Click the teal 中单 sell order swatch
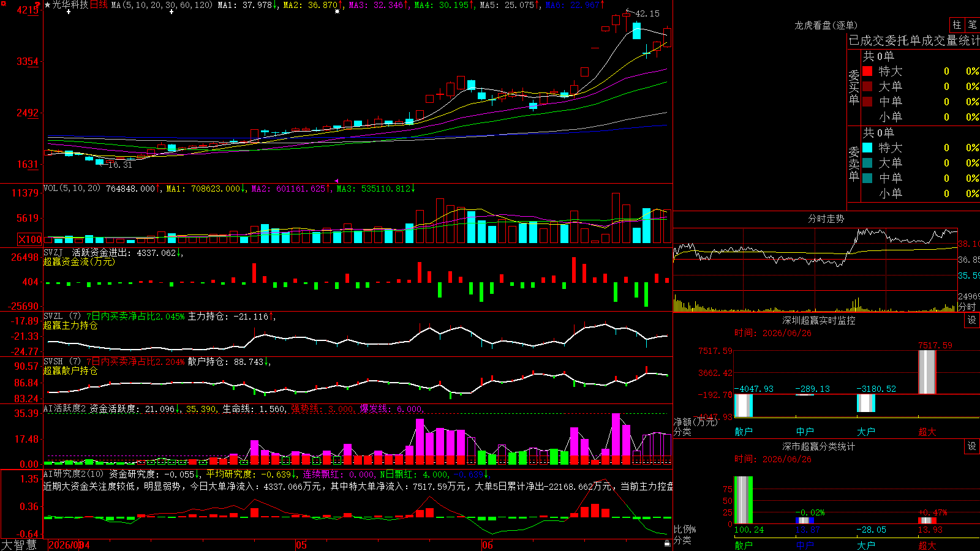Image resolution: width=980 pixels, height=551 pixels. tap(867, 178)
